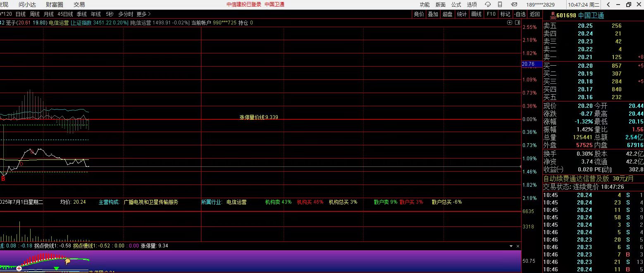This screenshot has width=644, height=273.
Task: Switch to the 问小达 tab
Action: point(27,5)
